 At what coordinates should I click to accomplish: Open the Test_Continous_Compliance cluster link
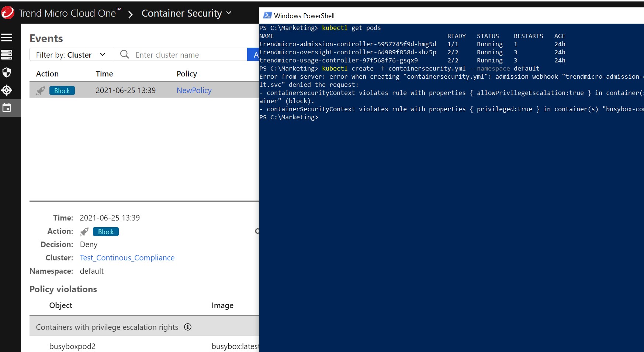point(127,258)
